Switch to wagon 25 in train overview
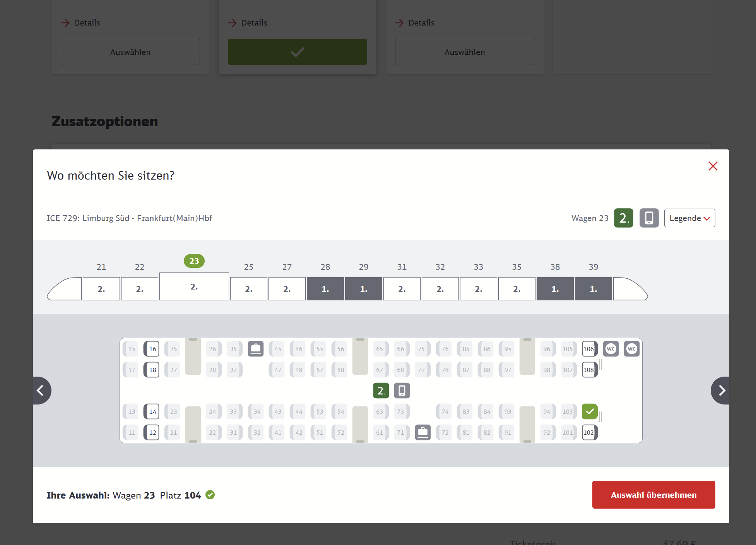Screen dimensions: 756x545 (x=248, y=289)
